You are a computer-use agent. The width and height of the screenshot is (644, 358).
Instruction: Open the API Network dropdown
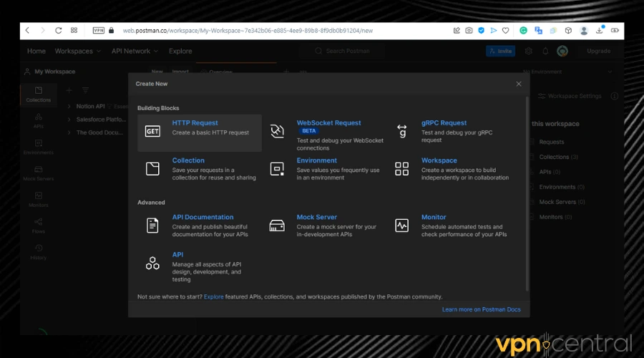135,51
